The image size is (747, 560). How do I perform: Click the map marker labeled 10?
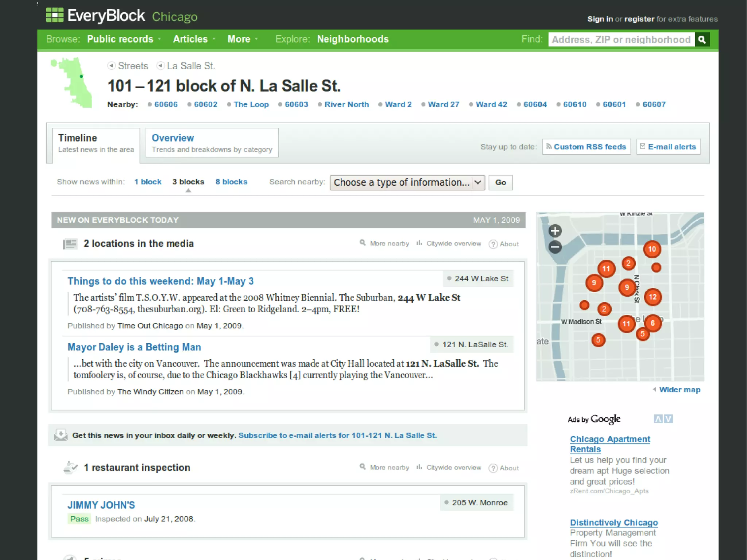652,249
